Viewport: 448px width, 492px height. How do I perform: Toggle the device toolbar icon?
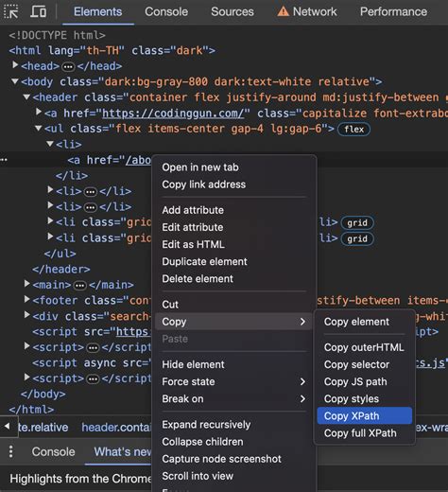[39, 11]
